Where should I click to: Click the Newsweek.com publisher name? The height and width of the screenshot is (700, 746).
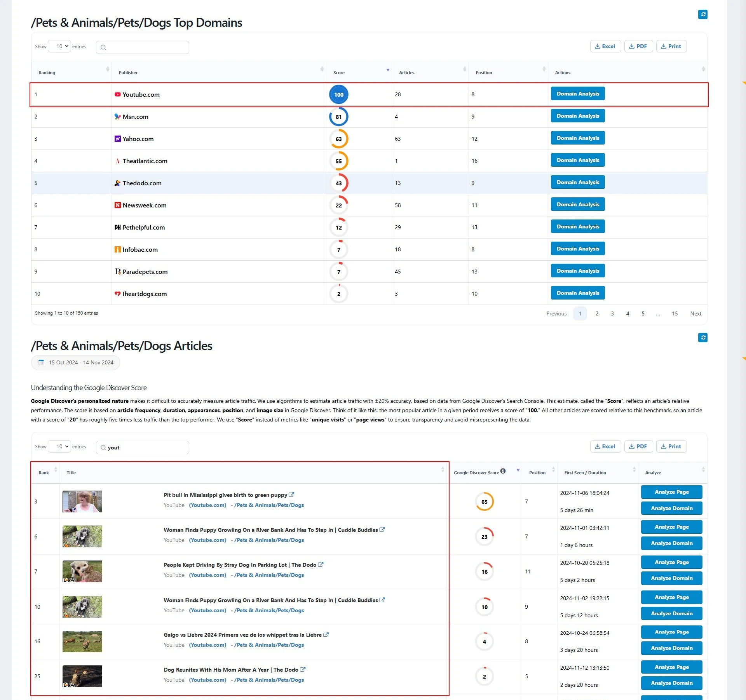145,205
